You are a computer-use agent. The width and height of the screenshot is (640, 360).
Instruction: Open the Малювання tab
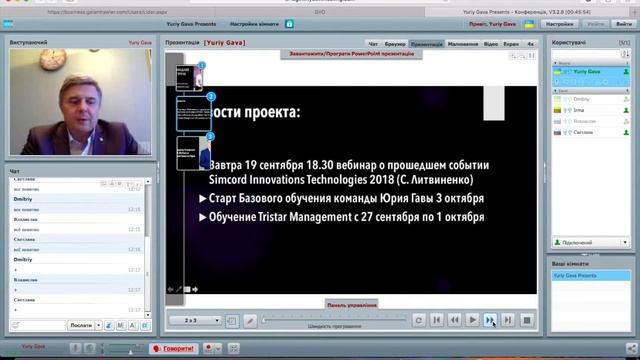(462, 44)
